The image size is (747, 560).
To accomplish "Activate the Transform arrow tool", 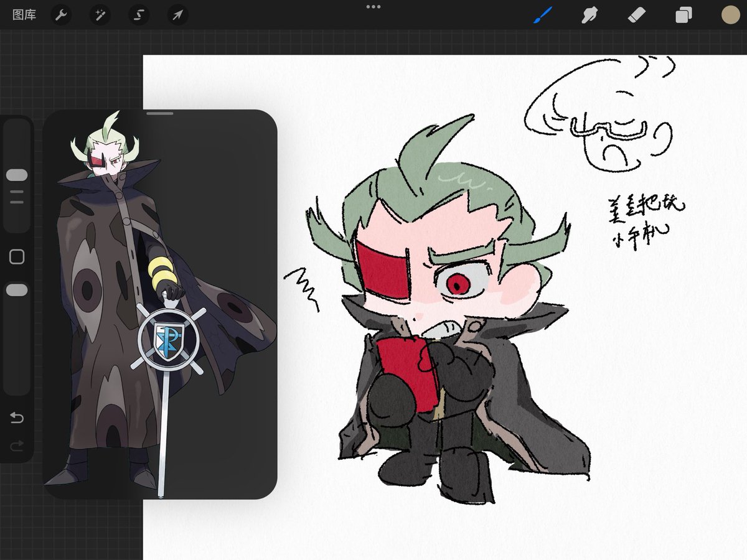I will tap(178, 15).
